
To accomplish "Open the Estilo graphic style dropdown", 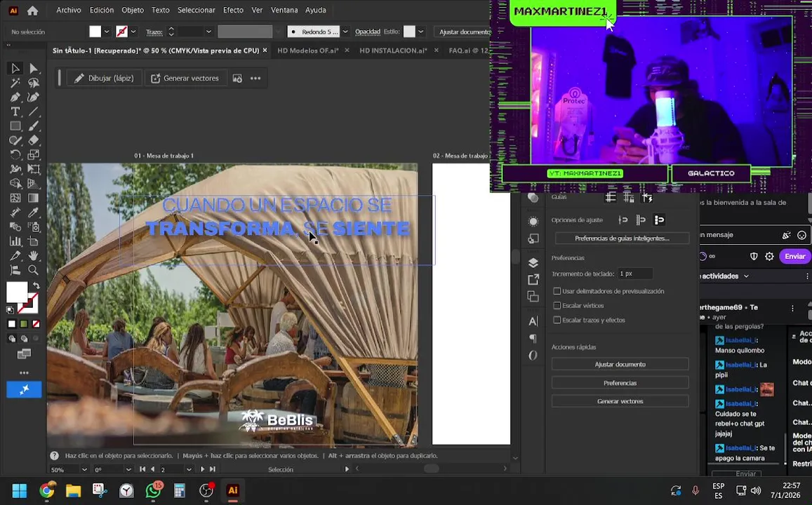I will [420, 32].
